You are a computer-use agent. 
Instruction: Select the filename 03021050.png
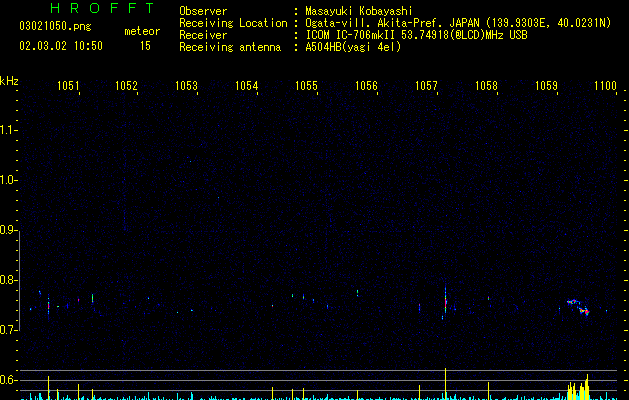click(x=55, y=26)
